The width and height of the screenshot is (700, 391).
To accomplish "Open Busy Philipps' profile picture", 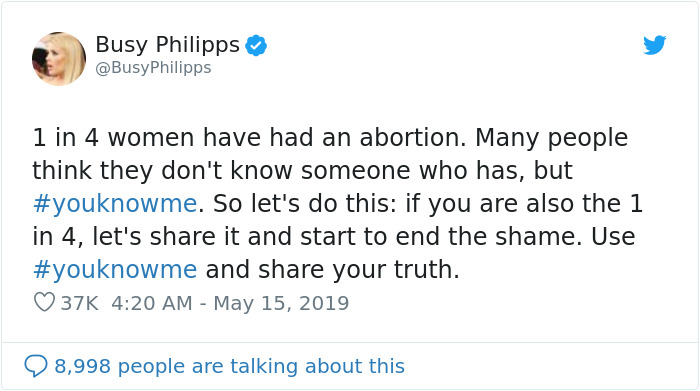I will (x=59, y=58).
